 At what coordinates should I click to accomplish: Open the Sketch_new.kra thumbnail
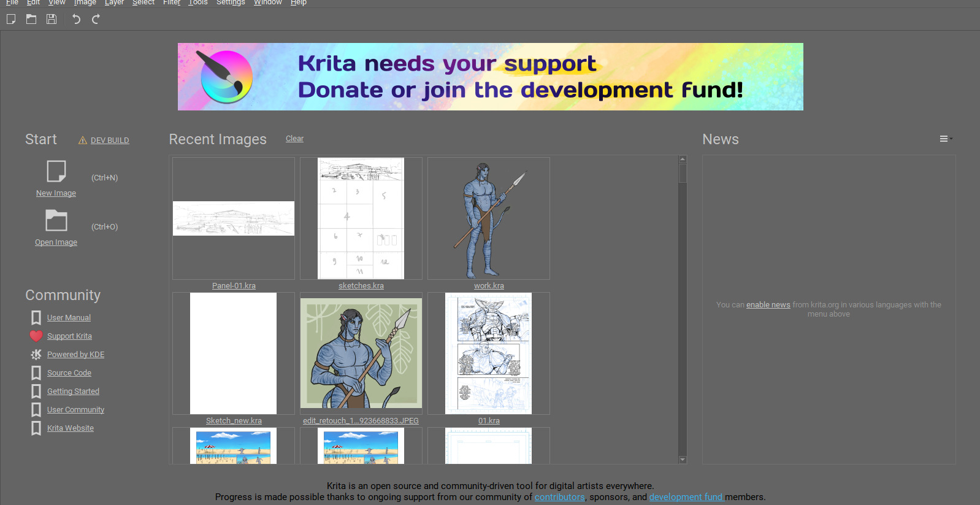click(x=234, y=353)
